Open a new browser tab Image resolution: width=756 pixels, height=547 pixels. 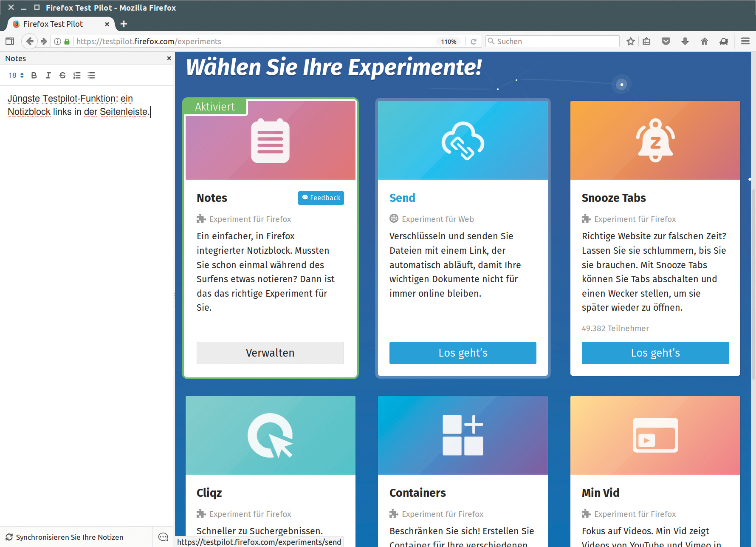coord(124,24)
